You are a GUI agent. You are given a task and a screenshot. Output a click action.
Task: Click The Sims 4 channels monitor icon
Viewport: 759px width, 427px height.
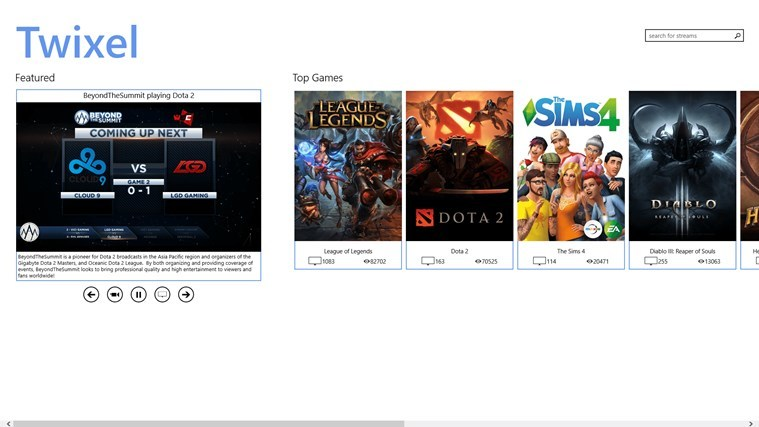click(x=539, y=261)
